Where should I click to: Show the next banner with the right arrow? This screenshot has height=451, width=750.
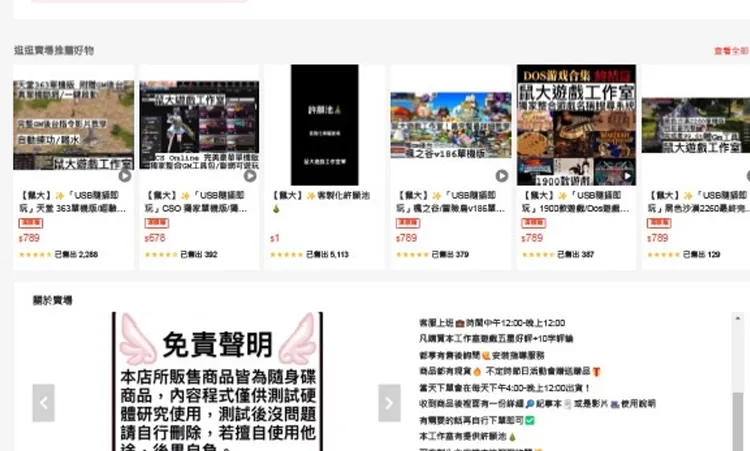coord(389,403)
